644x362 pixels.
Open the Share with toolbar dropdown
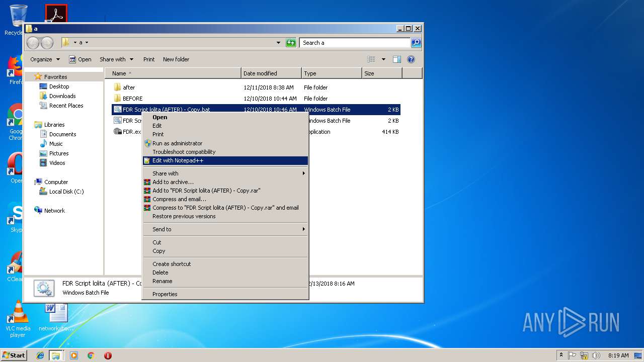117,59
